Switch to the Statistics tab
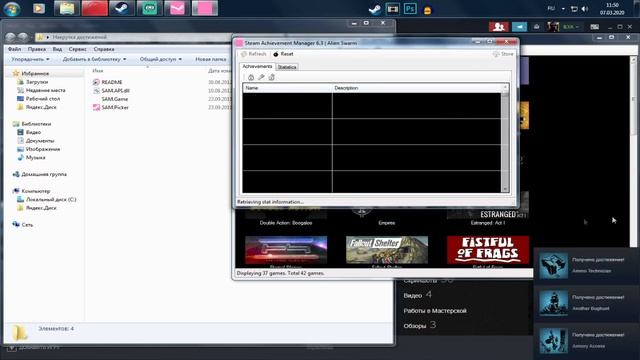The height and width of the screenshot is (360, 640). coord(287,67)
